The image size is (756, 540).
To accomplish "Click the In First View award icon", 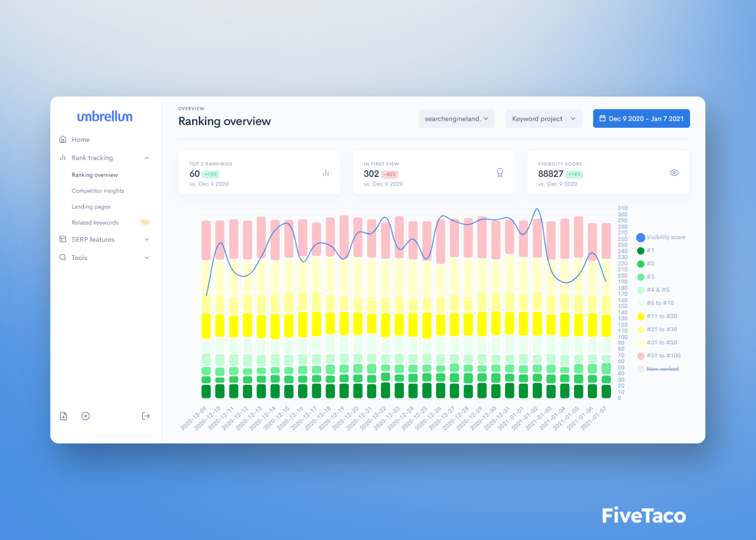I will 500,173.
